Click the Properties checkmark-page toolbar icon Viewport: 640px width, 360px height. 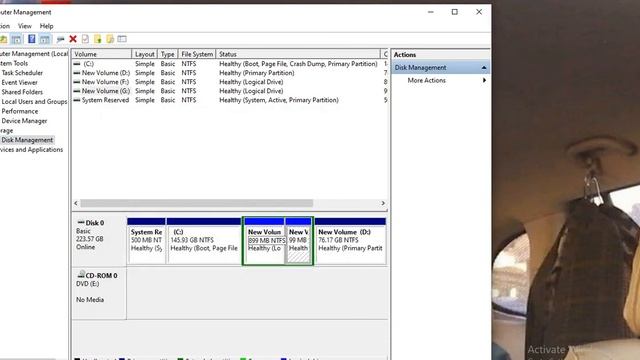(x=85, y=39)
